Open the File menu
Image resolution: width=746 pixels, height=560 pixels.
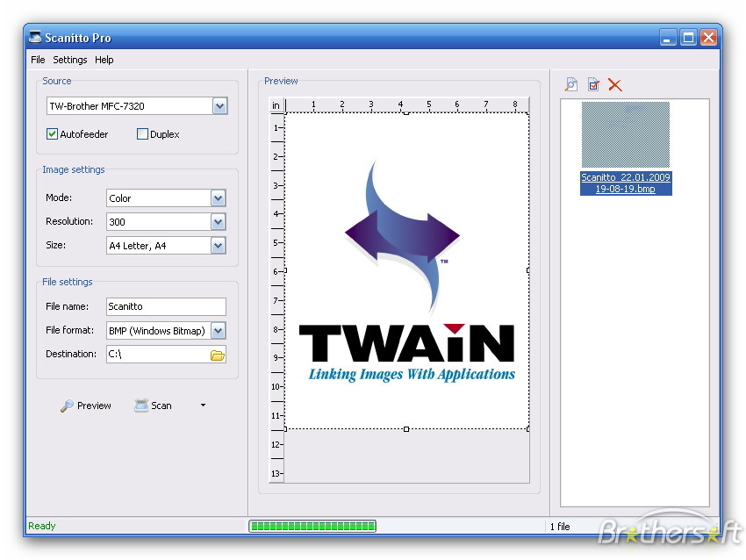[x=38, y=60]
